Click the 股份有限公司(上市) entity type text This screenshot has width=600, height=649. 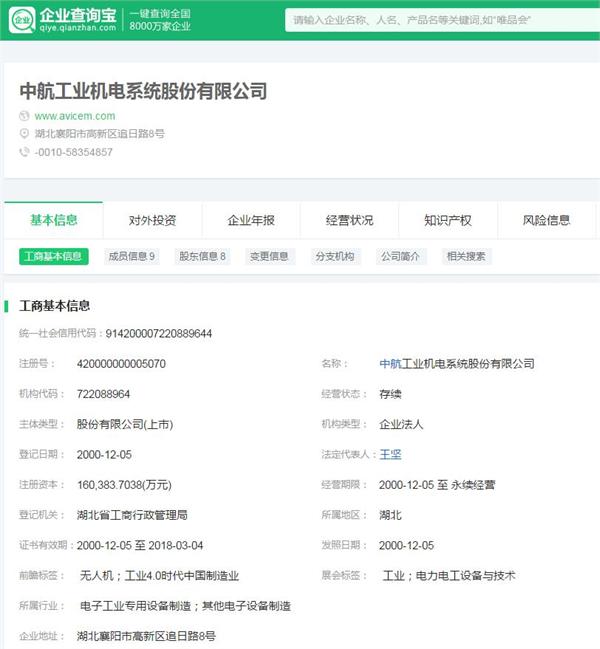pos(125,424)
